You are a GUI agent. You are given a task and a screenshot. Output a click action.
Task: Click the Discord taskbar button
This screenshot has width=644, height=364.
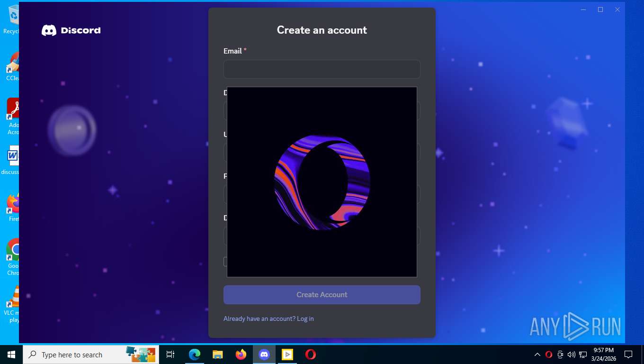pos(264,355)
